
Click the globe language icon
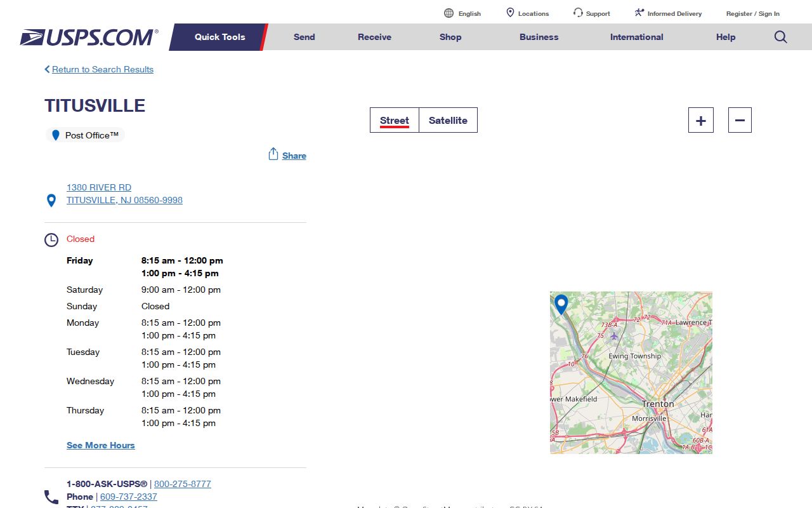[449, 13]
